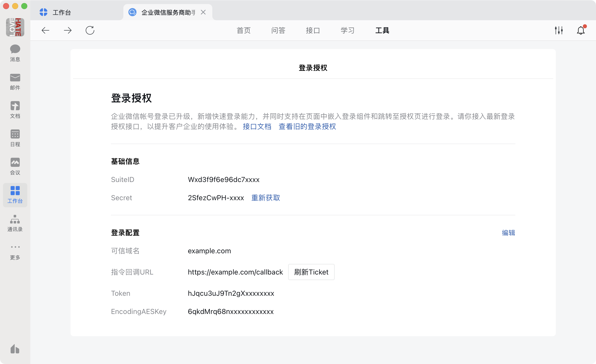Select the 问答 navigation menu item
The width and height of the screenshot is (596, 364).
(278, 30)
